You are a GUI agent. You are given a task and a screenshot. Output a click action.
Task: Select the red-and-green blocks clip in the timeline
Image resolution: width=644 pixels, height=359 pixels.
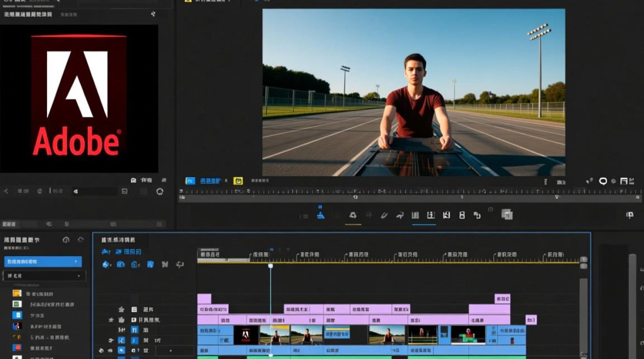[x=468, y=335]
